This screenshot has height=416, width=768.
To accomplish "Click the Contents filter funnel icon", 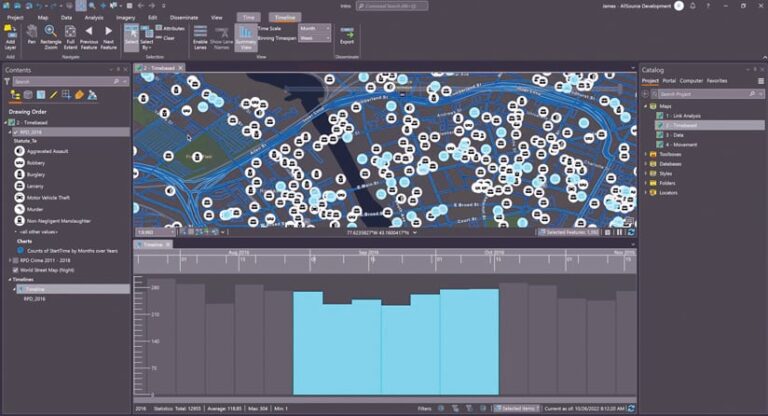I will click(7, 81).
